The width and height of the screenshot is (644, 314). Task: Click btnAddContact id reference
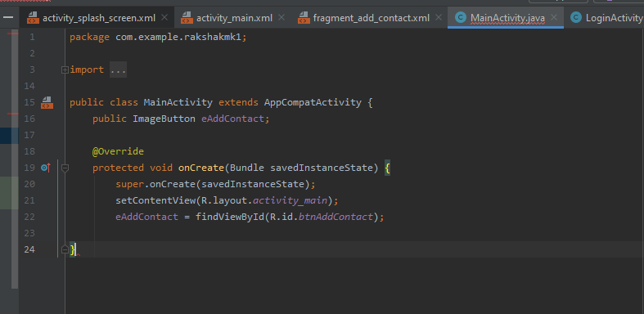click(336, 217)
